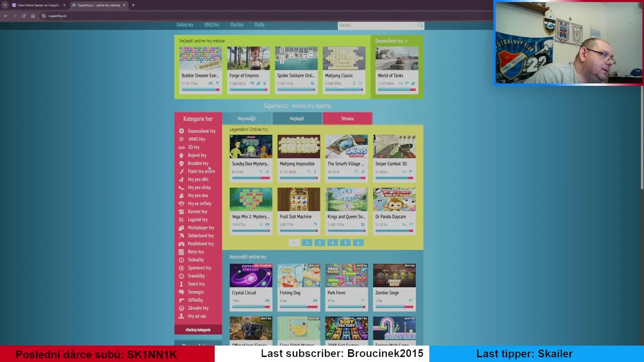644x362 pixels.
Task: Click the site search input field
Action: pos(377,25)
